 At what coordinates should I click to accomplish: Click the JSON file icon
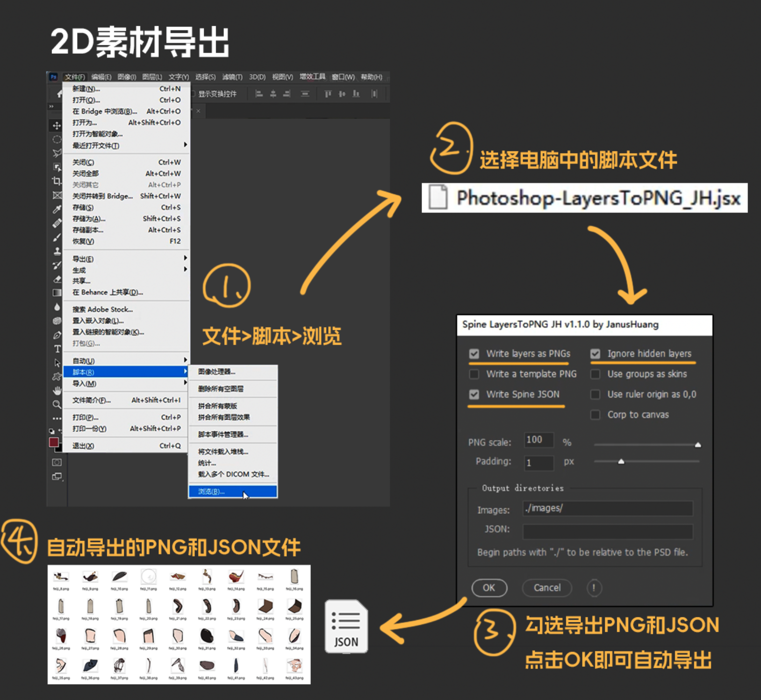(x=346, y=626)
